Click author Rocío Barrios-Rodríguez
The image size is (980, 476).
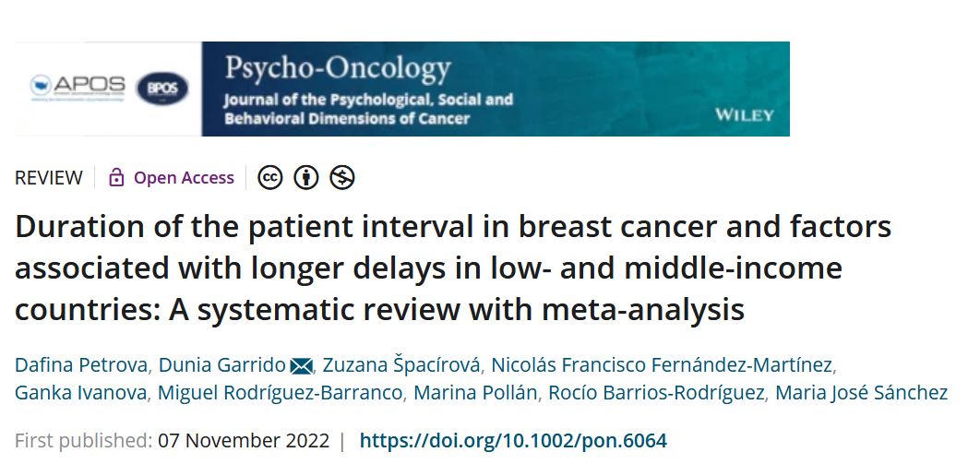tap(656, 392)
